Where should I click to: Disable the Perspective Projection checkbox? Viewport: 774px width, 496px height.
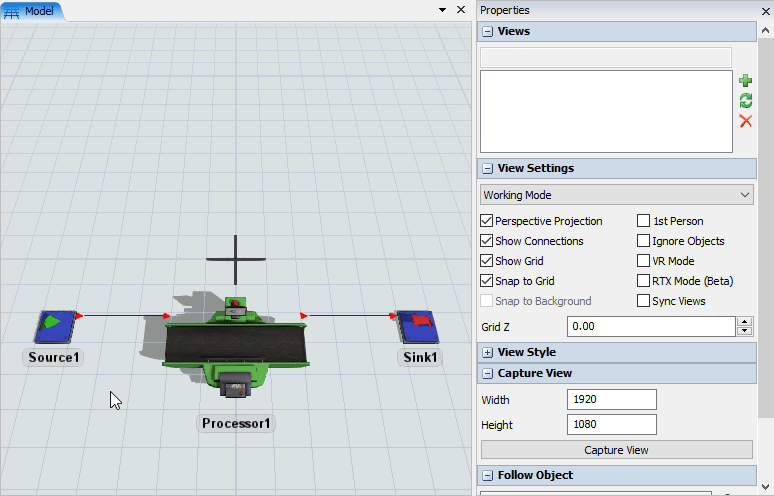coord(487,221)
